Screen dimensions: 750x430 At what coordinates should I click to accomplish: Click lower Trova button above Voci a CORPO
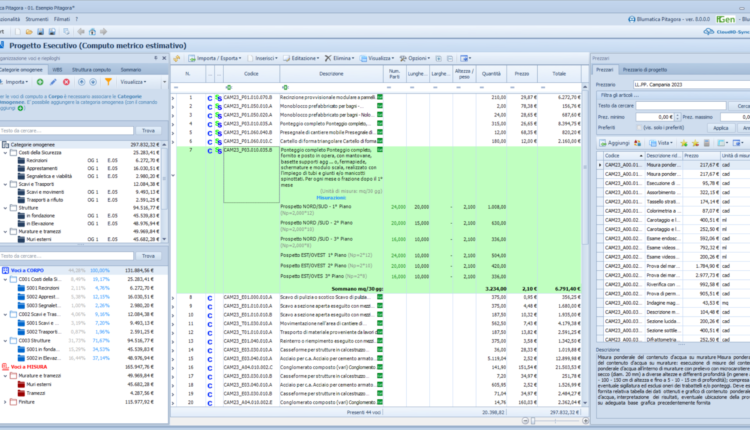(148, 256)
